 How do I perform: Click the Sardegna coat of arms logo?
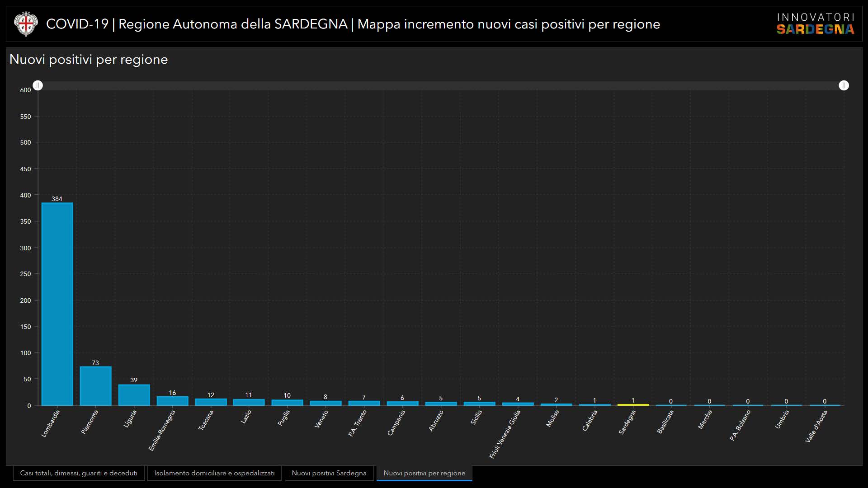click(25, 24)
